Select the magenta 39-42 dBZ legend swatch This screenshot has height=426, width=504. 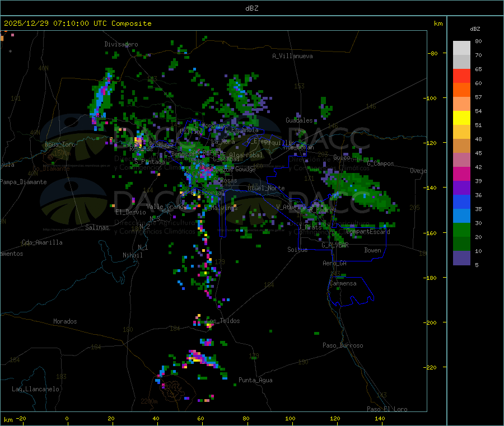[461, 174]
